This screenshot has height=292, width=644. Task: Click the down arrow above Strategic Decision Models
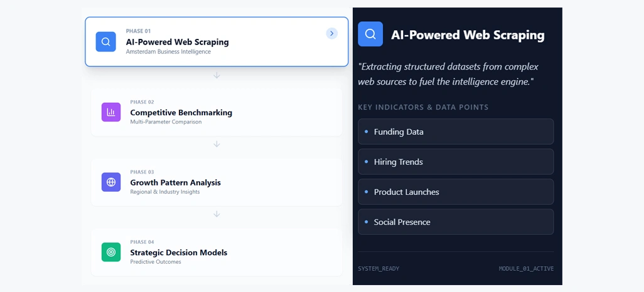pyautogui.click(x=217, y=214)
